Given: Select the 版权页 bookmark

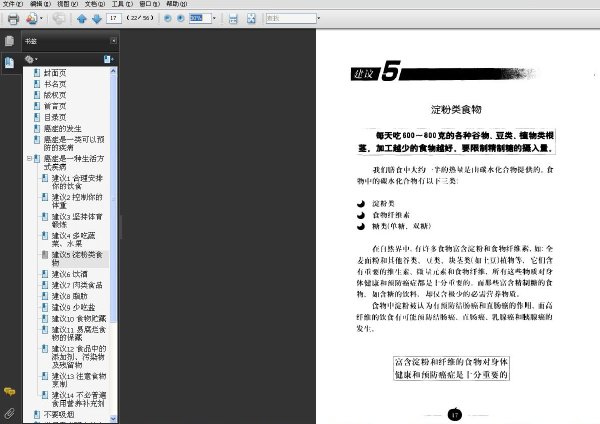Looking at the screenshot, I should pos(55,95).
